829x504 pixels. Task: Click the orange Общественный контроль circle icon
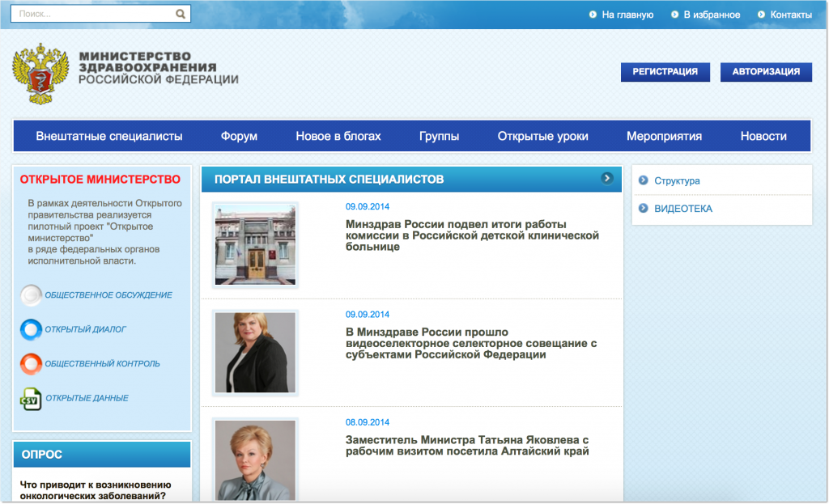point(31,364)
